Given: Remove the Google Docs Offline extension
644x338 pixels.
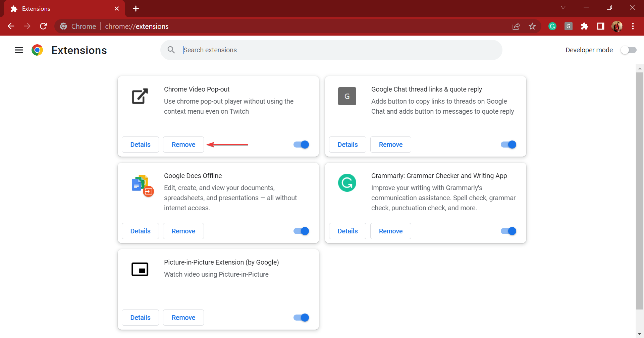Looking at the screenshot, I should tap(183, 231).
